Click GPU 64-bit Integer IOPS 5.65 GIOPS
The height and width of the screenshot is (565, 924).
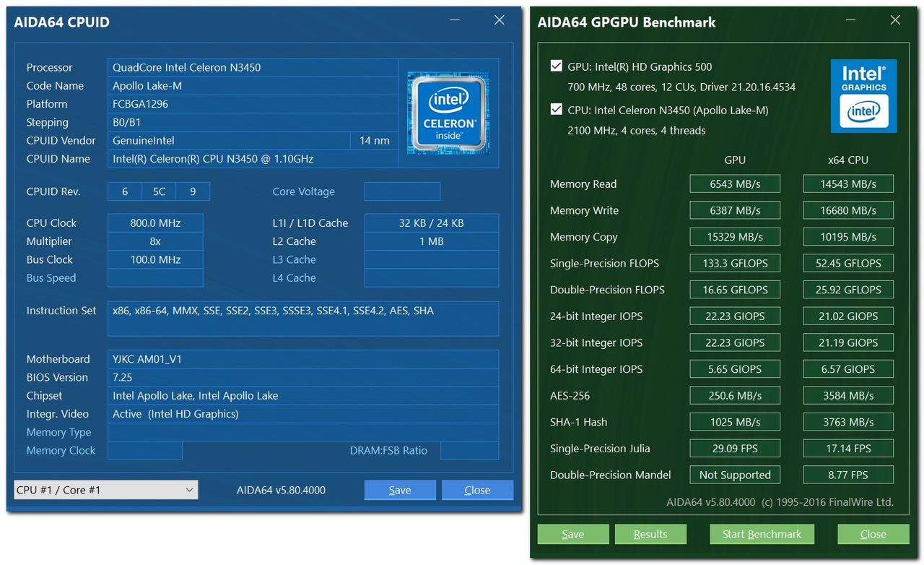735,369
